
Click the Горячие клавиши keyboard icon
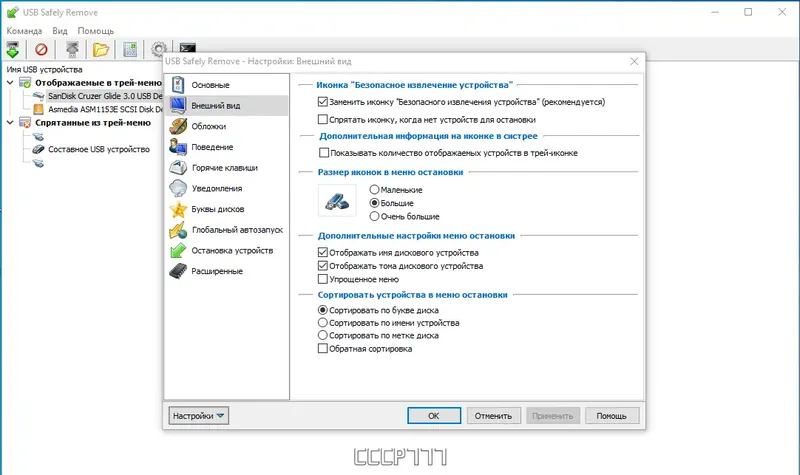pyautogui.click(x=178, y=167)
